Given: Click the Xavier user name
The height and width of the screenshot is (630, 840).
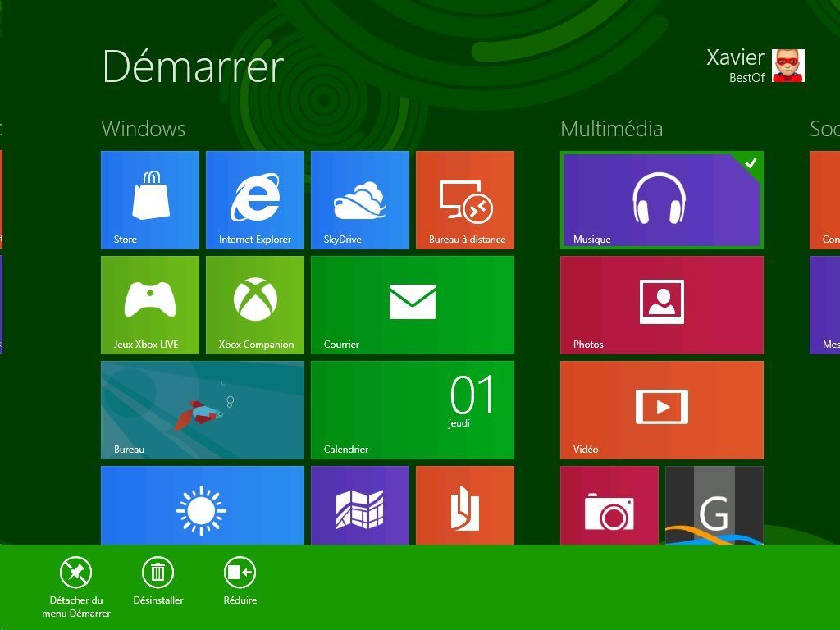Looking at the screenshot, I should [x=735, y=57].
